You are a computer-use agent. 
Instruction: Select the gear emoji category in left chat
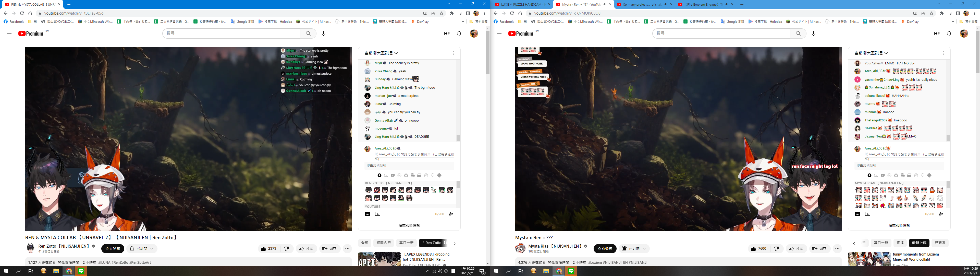(406, 175)
